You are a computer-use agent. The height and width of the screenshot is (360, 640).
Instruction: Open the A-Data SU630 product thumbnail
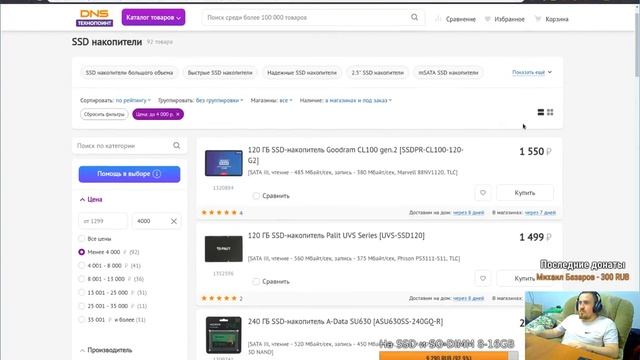tap(224, 335)
